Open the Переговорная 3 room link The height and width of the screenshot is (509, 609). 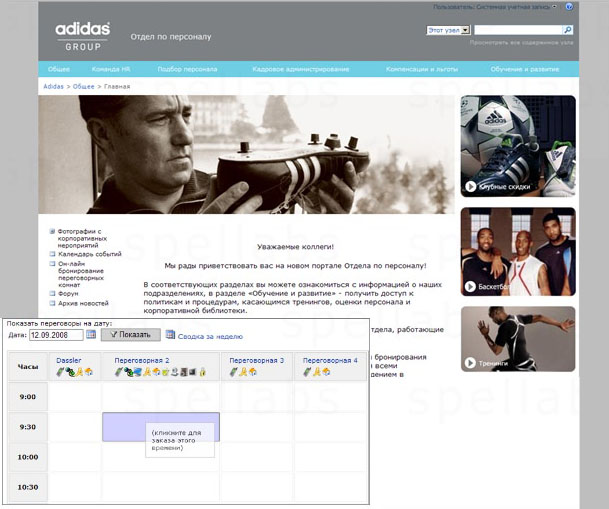(256, 360)
